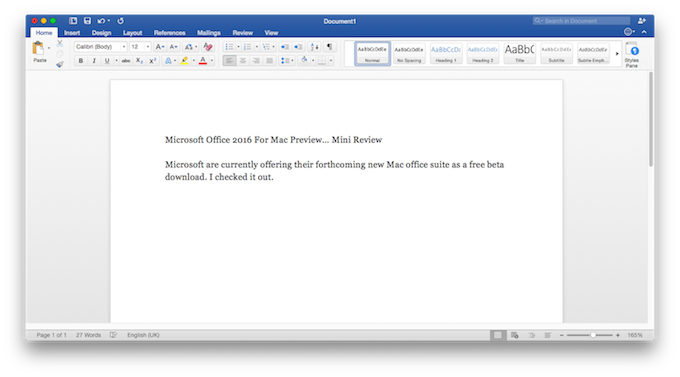The height and width of the screenshot is (377, 680).
Task: Click the Search in Document field
Action: (x=581, y=20)
